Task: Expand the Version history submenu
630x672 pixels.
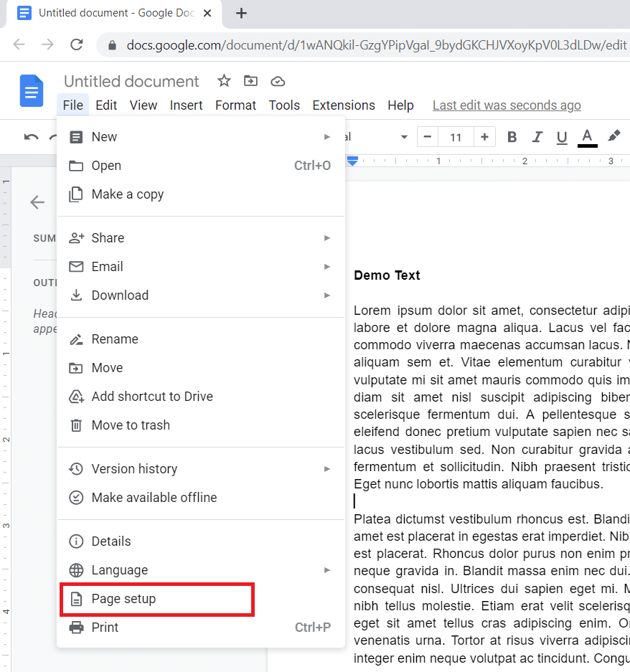Action: (201, 469)
